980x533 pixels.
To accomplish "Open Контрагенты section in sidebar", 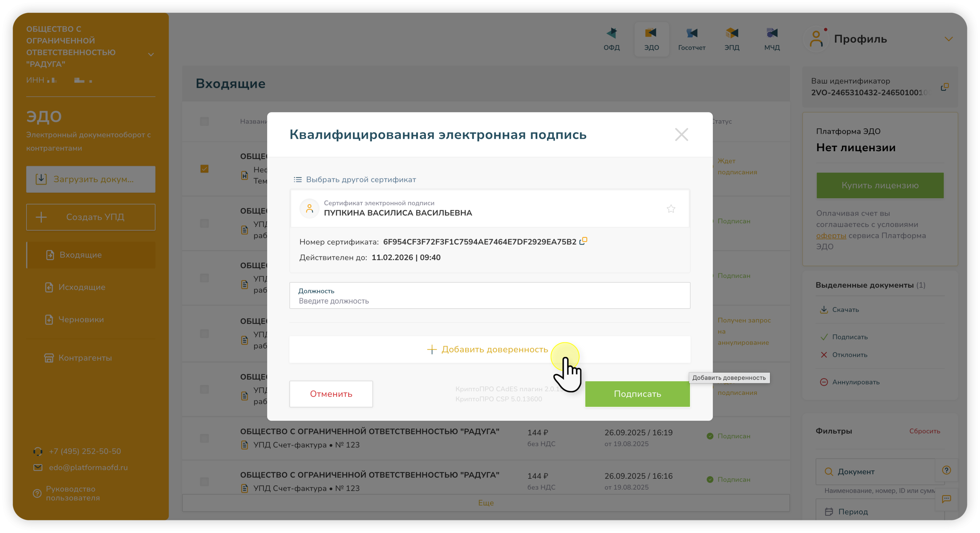I will (85, 358).
